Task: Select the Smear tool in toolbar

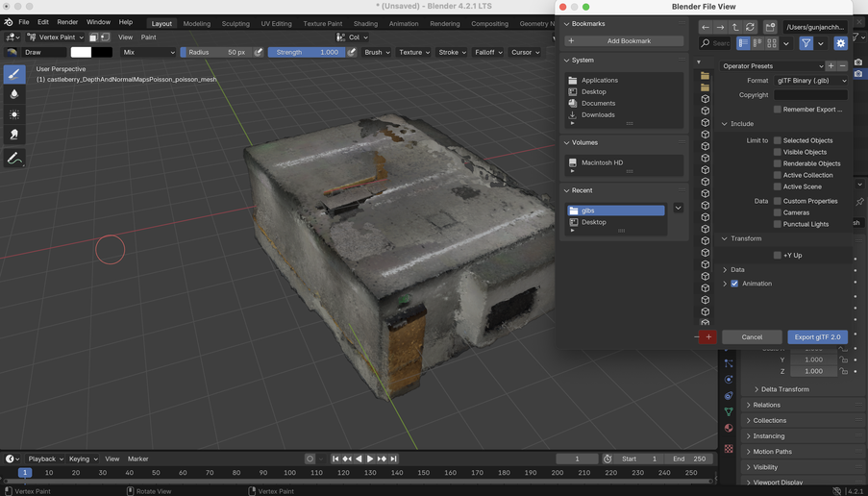Action: (x=14, y=135)
